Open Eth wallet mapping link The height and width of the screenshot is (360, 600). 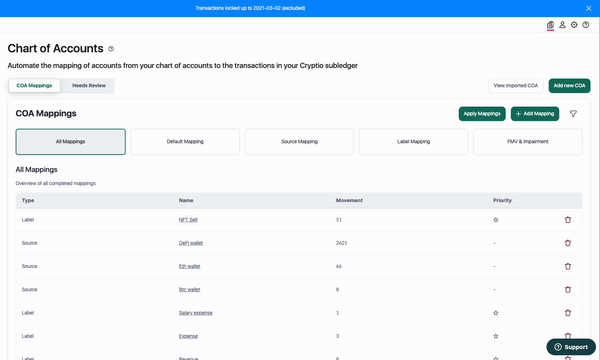[x=189, y=267]
